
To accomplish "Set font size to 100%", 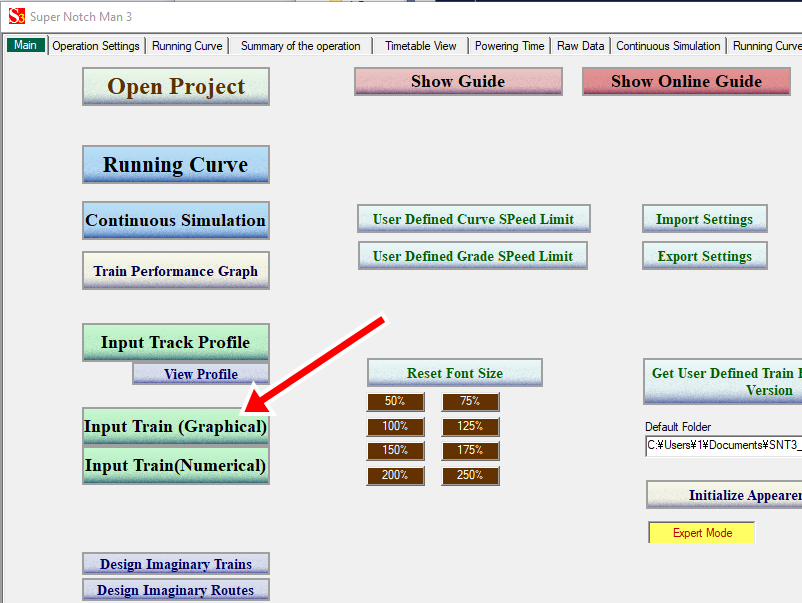I will (x=395, y=426).
